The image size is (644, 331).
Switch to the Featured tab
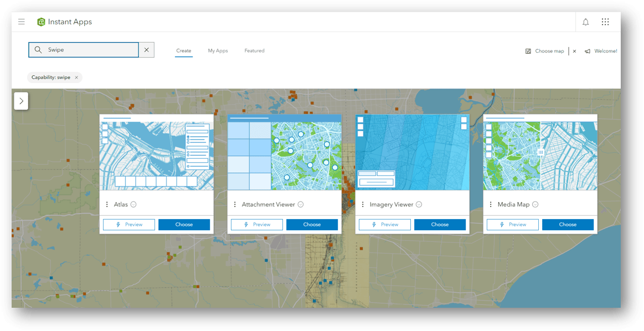254,50
